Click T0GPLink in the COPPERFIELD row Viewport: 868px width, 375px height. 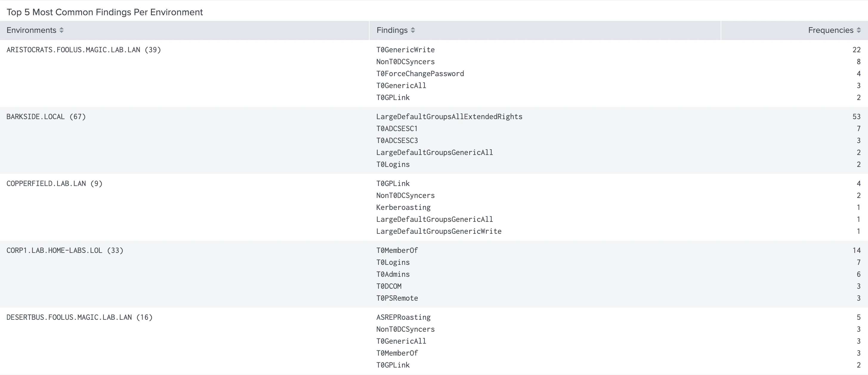393,183
